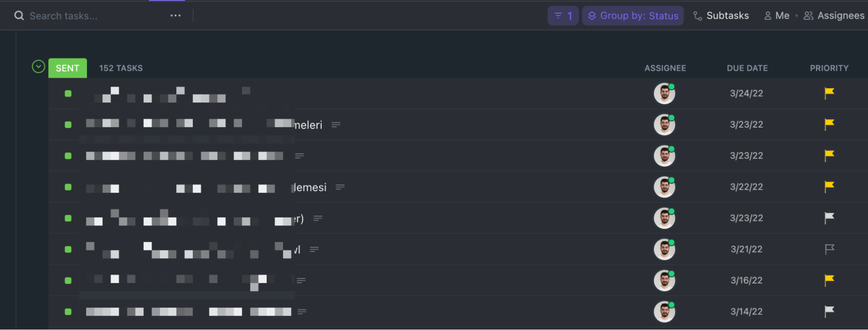Click the yellow priority flag for 3/24/22 task
Image resolution: width=868 pixels, height=330 pixels.
pos(829,93)
